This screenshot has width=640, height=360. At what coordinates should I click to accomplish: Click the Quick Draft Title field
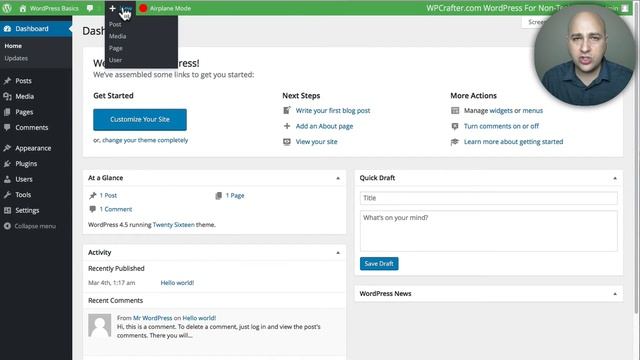point(489,198)
